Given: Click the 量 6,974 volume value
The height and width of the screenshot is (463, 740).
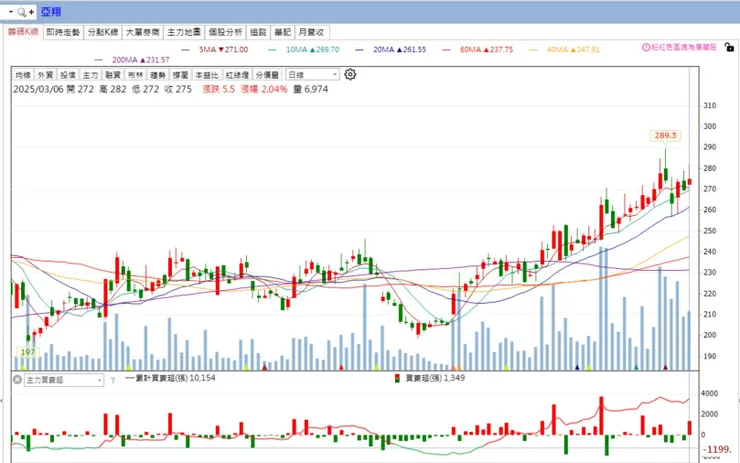Looking at the screenshot, I should 311,89.
